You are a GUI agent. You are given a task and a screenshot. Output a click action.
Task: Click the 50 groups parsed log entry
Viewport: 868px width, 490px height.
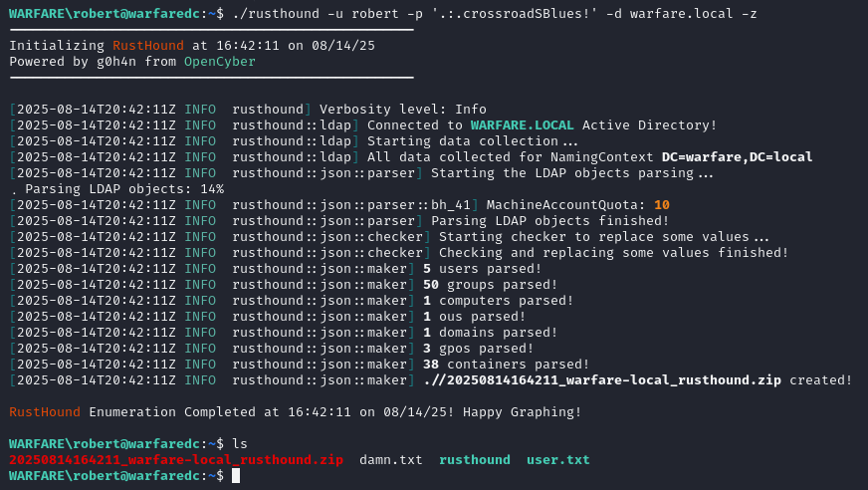click(x=482, y=285)
